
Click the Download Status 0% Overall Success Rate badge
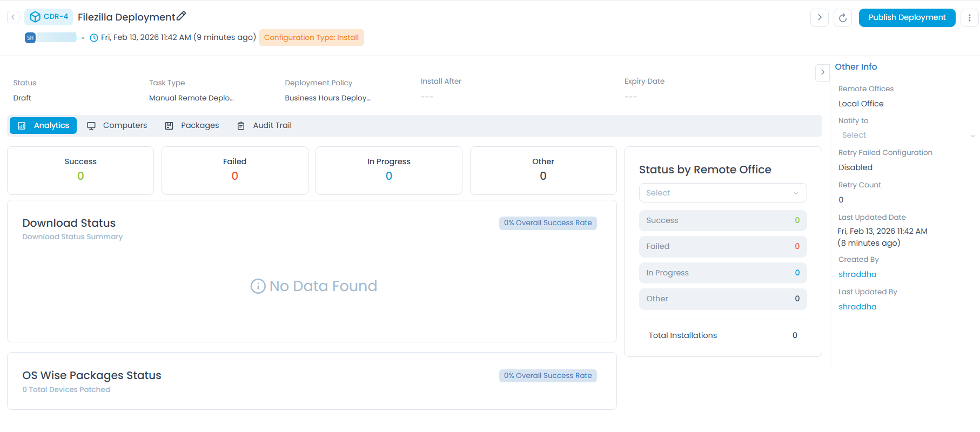coord(548,223)
